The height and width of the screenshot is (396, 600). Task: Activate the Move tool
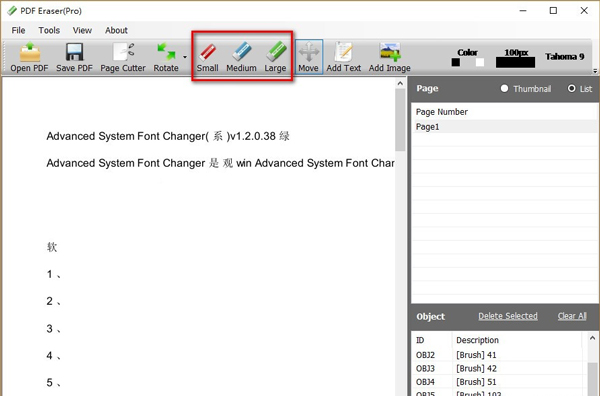click(308, 57)
